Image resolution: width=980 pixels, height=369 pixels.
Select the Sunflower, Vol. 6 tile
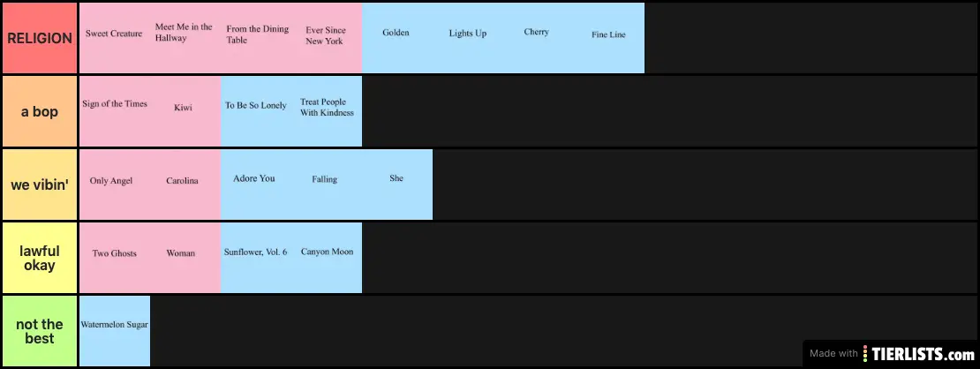[255, 258]
